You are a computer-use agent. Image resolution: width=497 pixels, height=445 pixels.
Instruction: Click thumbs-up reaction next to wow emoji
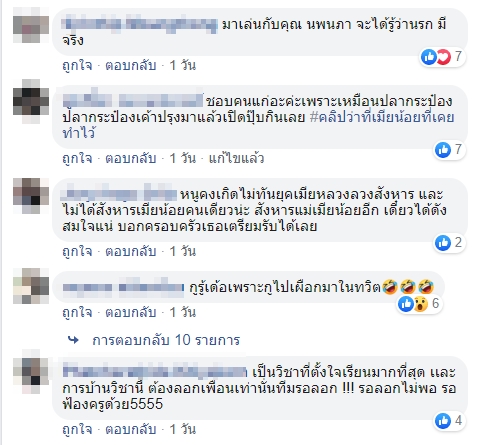[x=406, y=304]
